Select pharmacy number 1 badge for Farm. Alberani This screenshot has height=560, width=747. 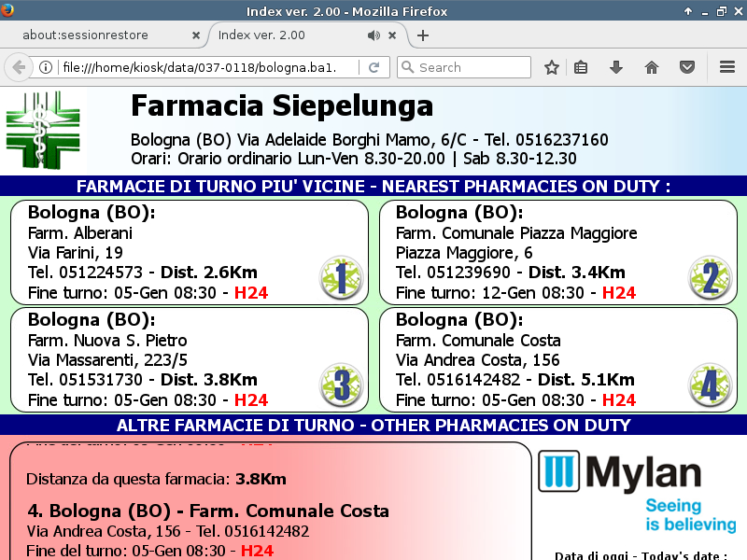[341, 278]
